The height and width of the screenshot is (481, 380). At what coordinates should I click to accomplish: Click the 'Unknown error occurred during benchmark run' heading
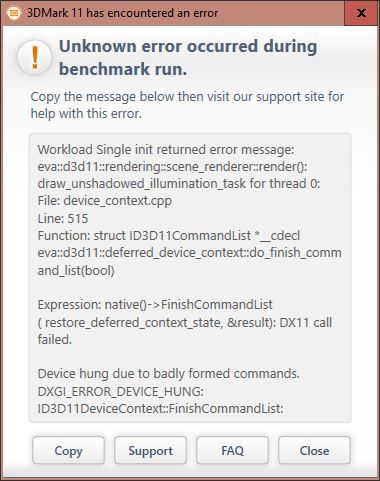188,57
